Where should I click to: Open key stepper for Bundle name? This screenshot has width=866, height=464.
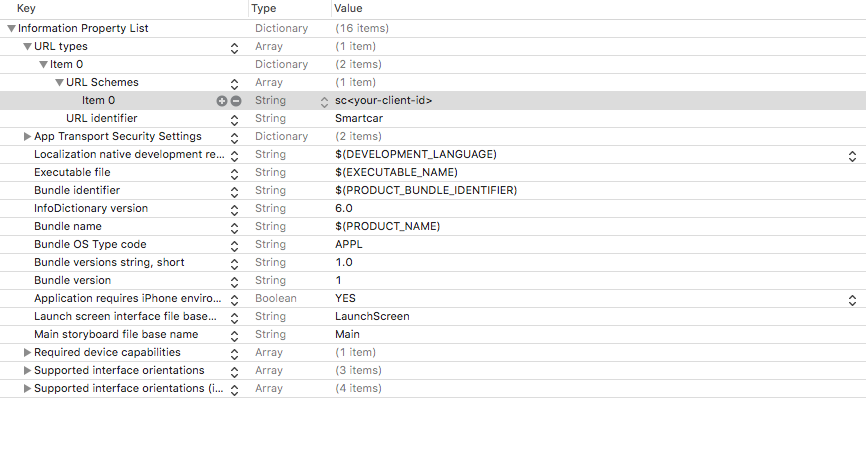pyautogui.click(x=234, y=228)
